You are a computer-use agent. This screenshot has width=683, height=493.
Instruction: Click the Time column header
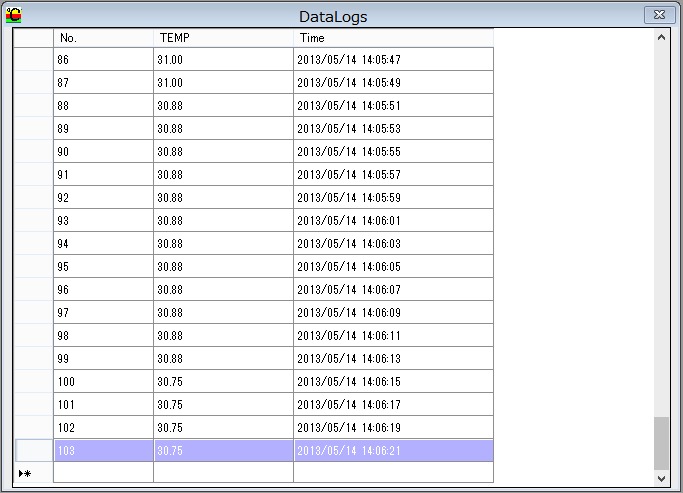click(393, 37)
